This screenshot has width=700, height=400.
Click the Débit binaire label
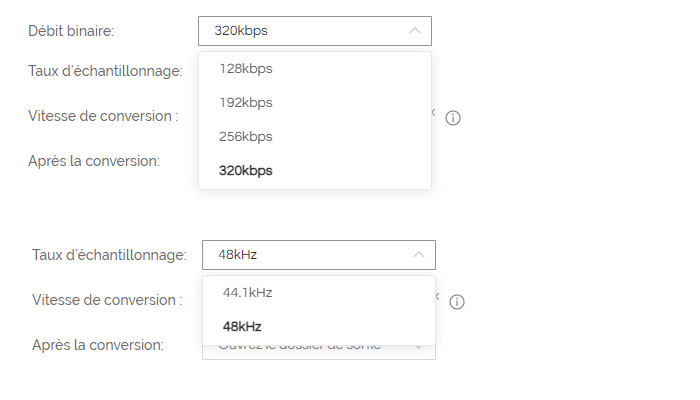[71, 31]
